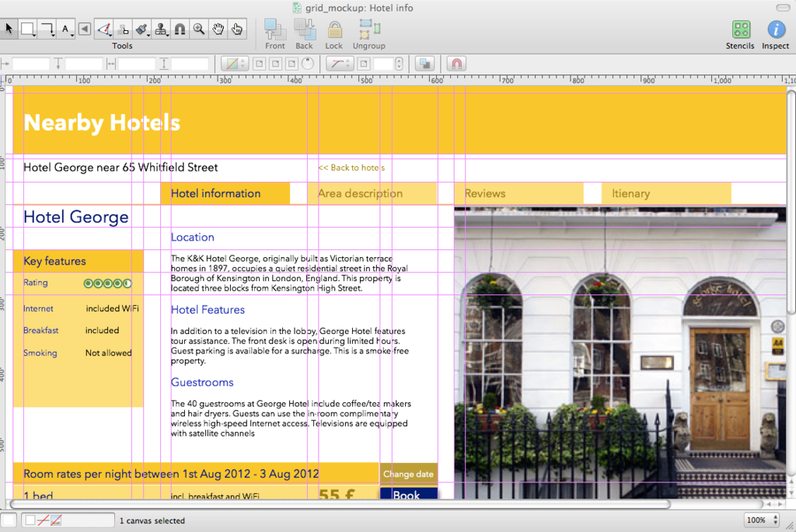
Task: Open the Stencils window
Action: click(x=740, y=34)
